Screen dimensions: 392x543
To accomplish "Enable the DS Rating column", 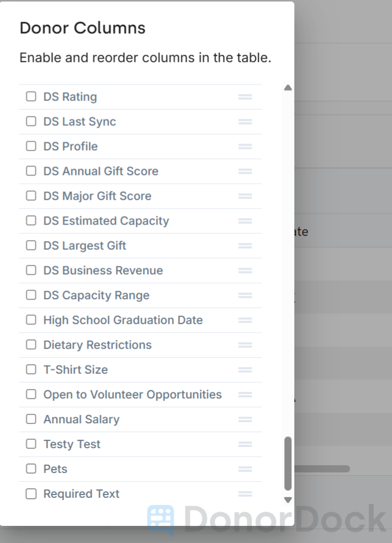I will tap(31, 97).
